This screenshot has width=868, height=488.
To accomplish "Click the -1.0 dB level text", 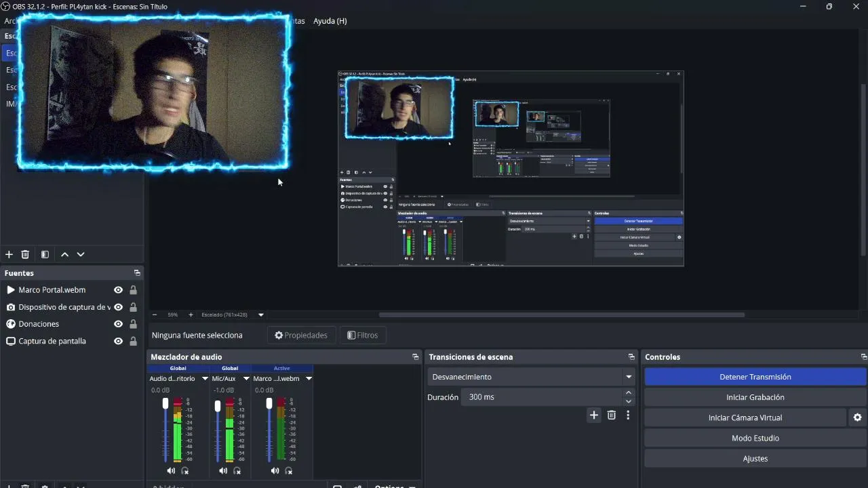I will tap(224, 390).
